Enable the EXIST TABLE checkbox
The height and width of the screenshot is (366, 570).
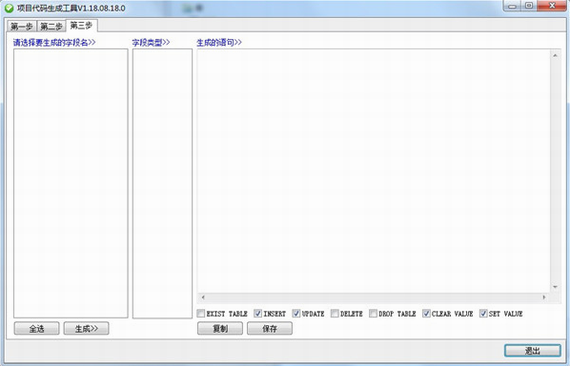point(201,313)
